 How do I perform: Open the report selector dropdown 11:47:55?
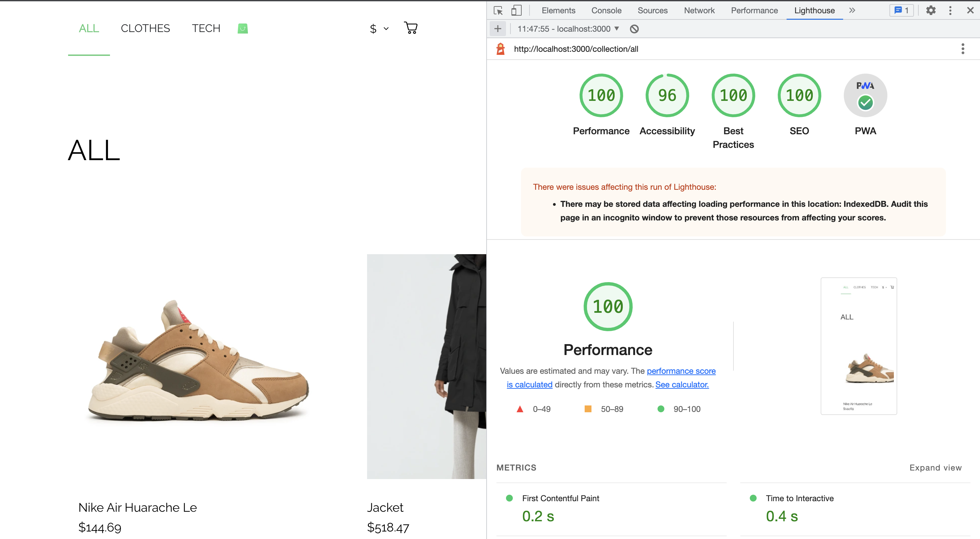tap(568, 29)
